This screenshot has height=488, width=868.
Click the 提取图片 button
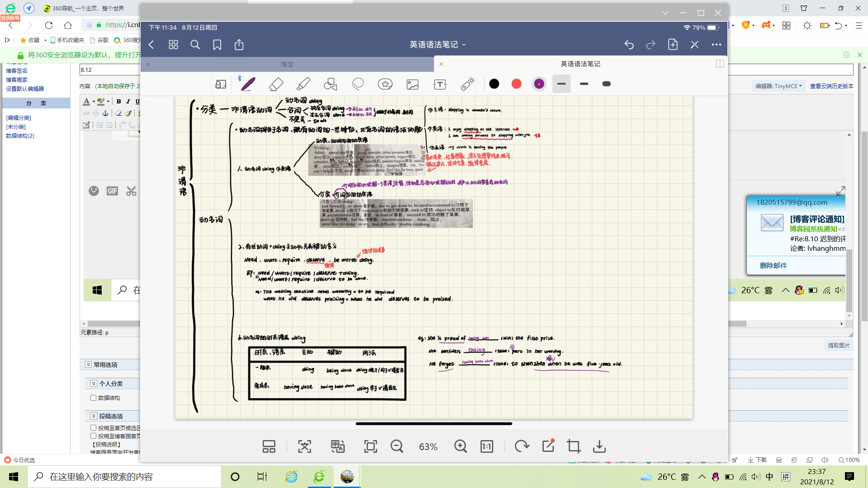pos(838,345)
